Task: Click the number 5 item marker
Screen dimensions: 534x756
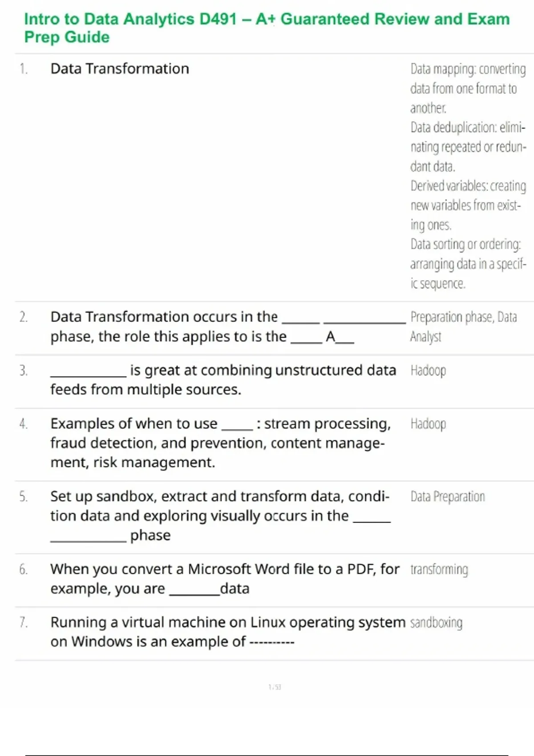Action: coord(24,496)
